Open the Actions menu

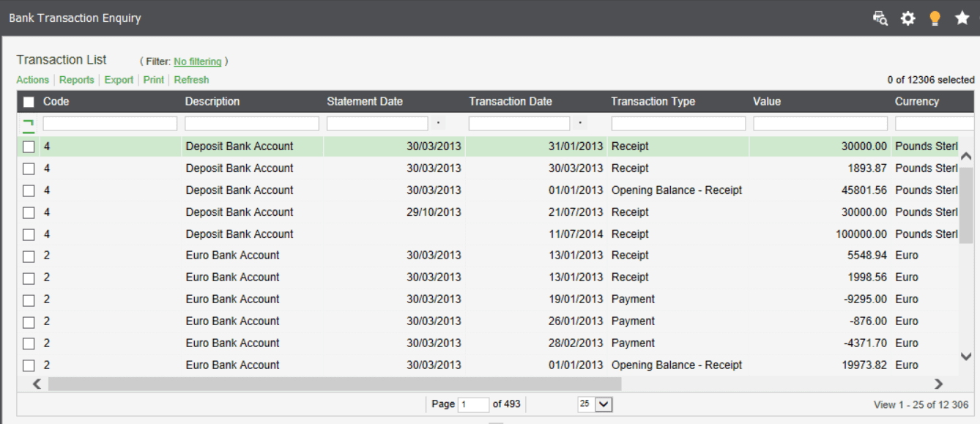(x=32, y=80)
